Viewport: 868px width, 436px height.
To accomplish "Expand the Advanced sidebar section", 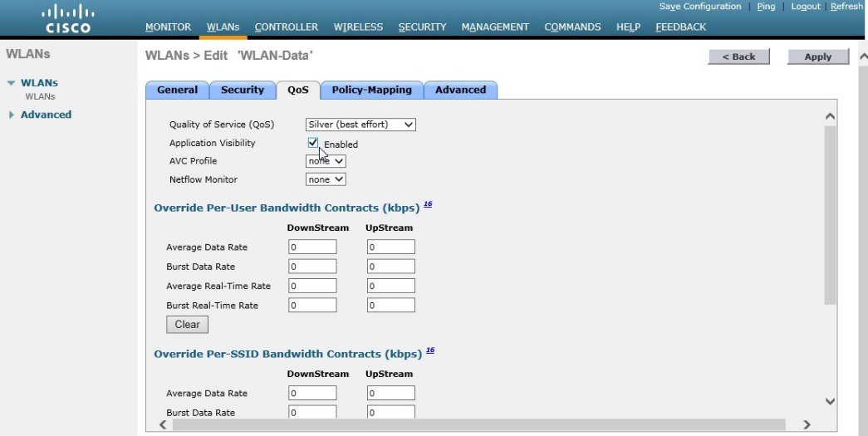I will (x=11, y=115).
